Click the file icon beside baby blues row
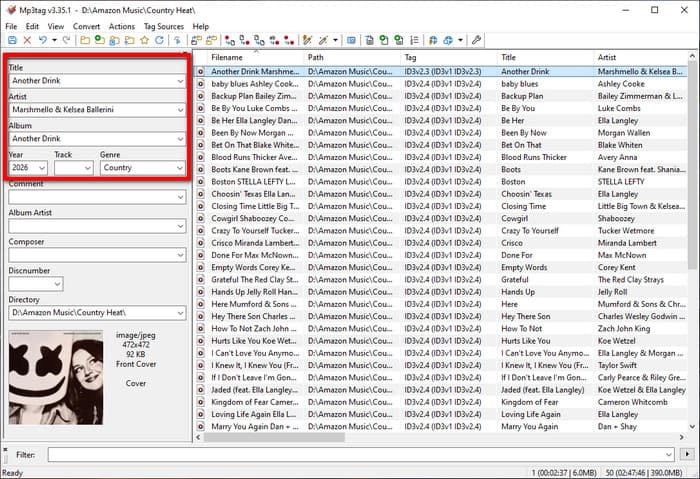The image size is (700, 479). 200,83
